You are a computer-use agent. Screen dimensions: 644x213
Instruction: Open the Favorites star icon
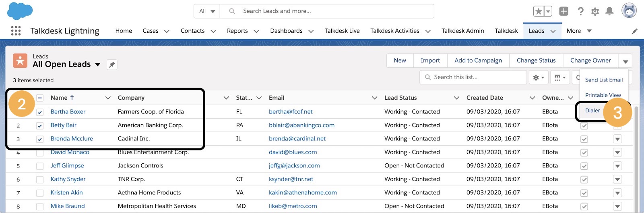pyautogui.click(x=539, y=11)
